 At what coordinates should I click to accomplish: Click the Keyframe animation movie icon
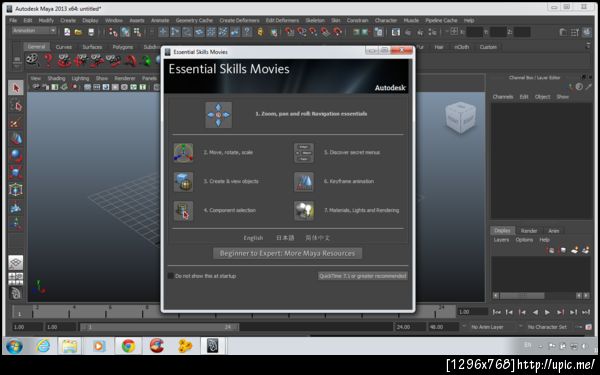click(304, 182)
